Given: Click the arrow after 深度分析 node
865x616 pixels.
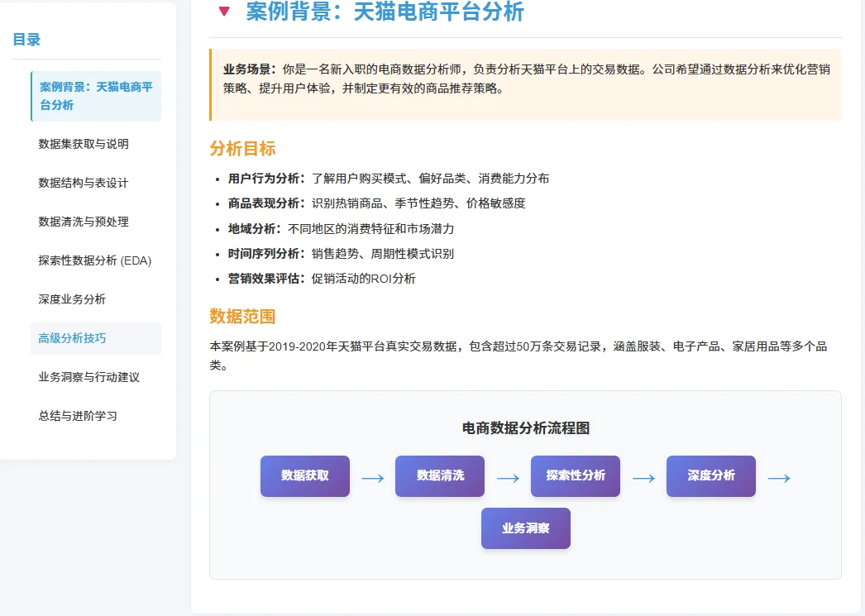Looking at the screenshot, I should [x=779, y=476].
